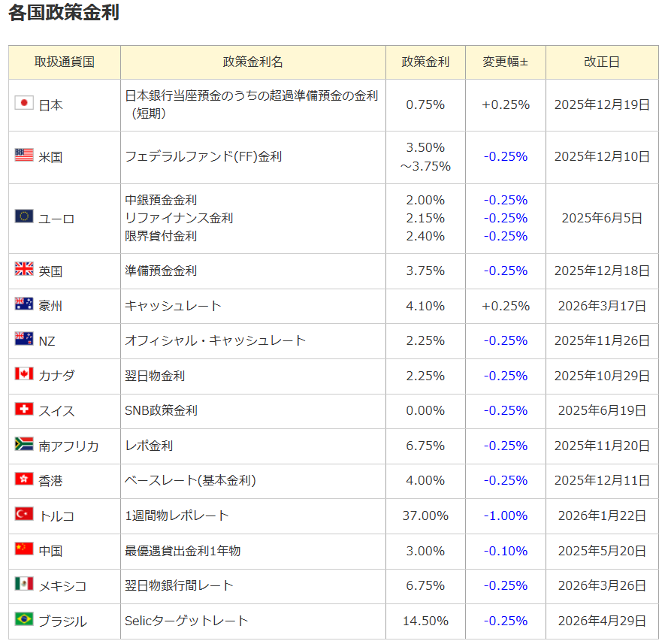668x644 pixels.
Task: Click the 変更幅± column header
Action: [505, 62]
